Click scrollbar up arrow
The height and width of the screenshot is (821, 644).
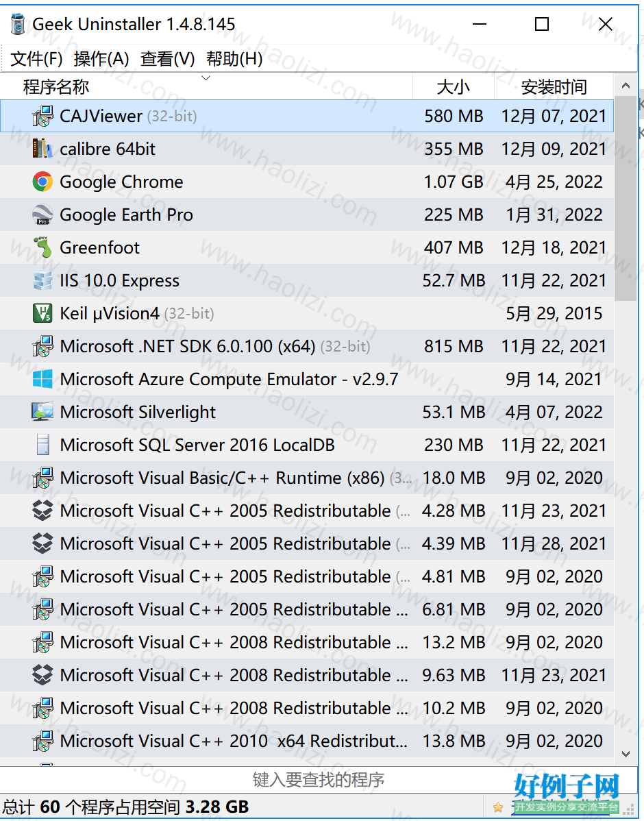[626, 86]
